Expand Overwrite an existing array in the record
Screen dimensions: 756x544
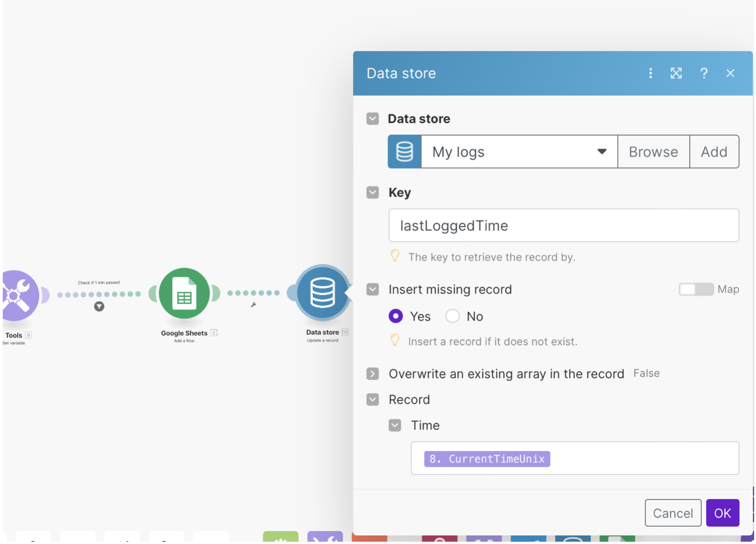click(373, 374)
